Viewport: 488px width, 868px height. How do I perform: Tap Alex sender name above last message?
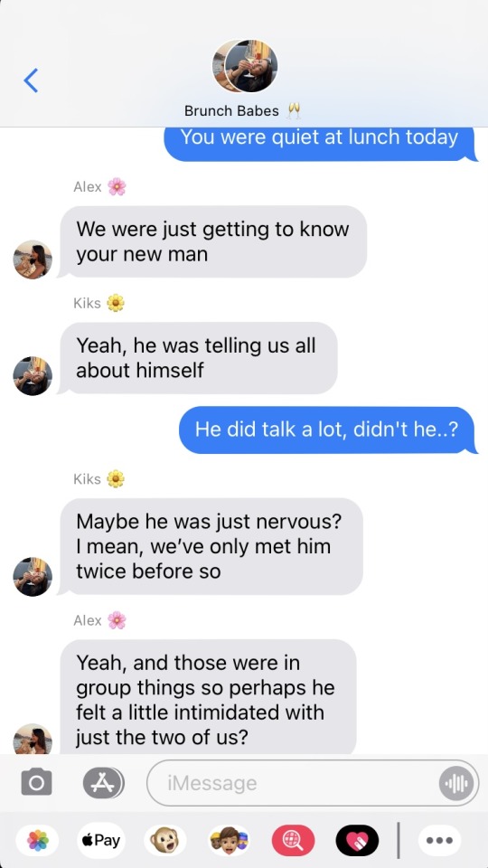pyautogui.click(x=88, y=620)
